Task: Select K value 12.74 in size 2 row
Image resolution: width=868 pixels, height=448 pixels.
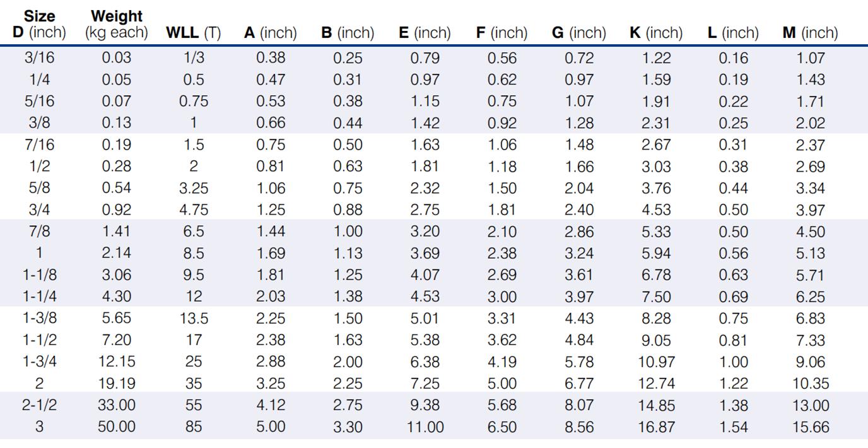Action: [656, 384]
